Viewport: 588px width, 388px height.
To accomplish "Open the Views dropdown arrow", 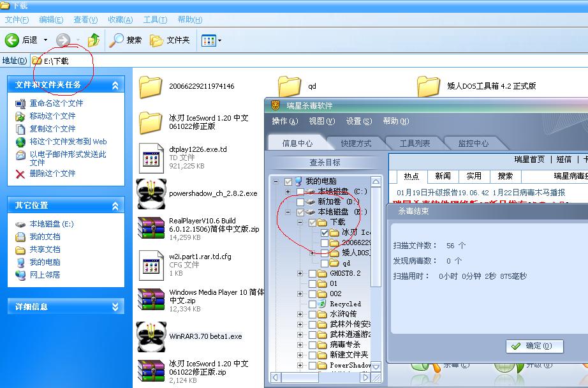I will click(220, 40).
